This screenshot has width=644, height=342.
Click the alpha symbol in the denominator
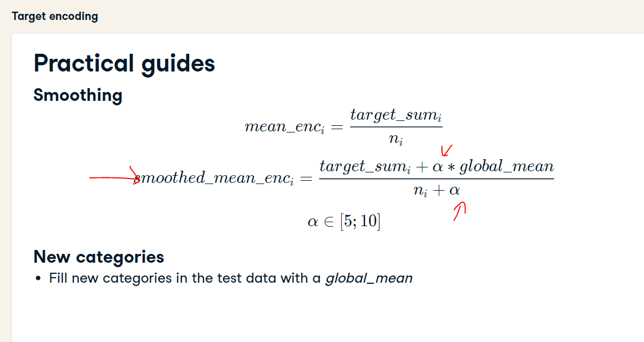tap(454, 191)
